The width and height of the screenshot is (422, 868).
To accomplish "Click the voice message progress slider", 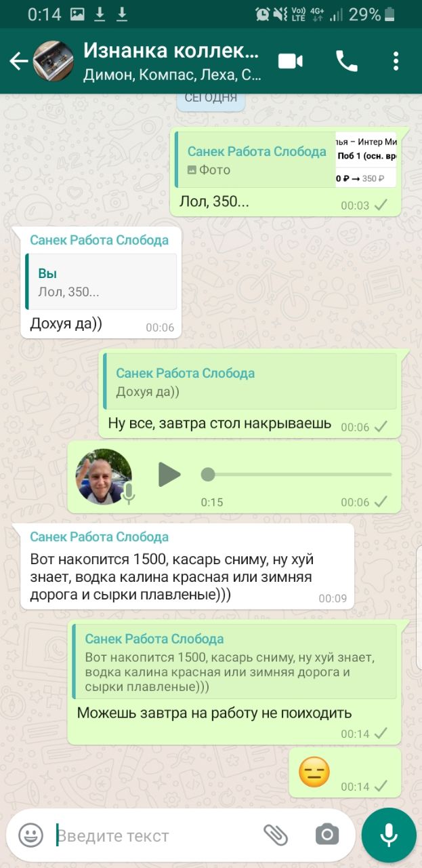I will (x=297, y=475).
